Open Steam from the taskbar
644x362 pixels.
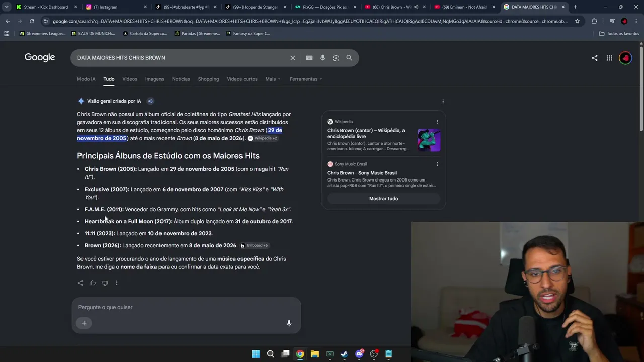344,354
